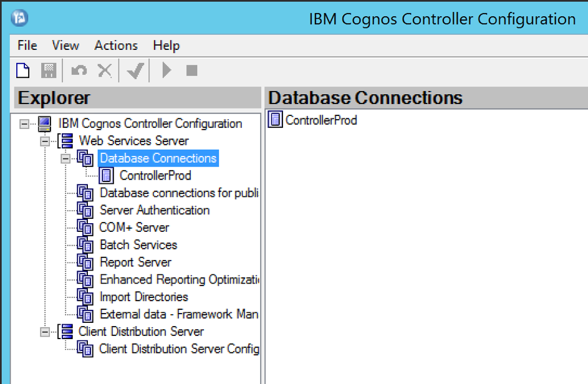The height and width of the screenshot is (384, 588).
Task: Select External data - Framework Man label
Action: [x=179, y=314]
